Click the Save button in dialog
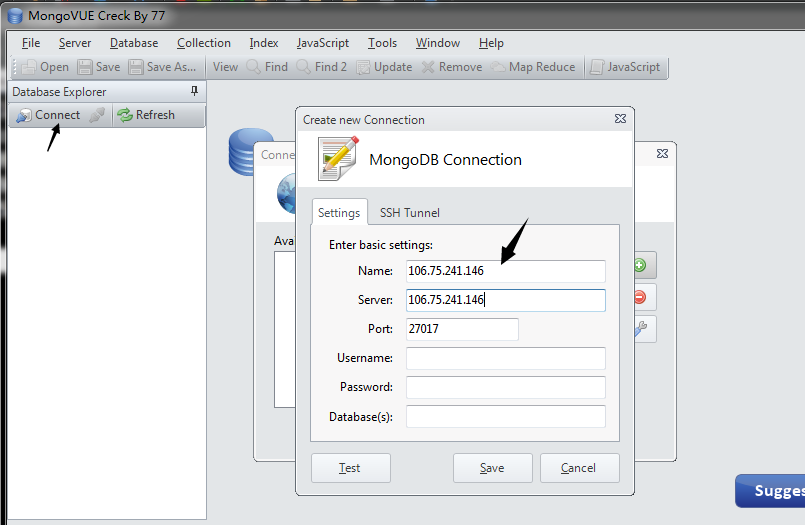The image size is (805, 525). [x=492, y=468]
